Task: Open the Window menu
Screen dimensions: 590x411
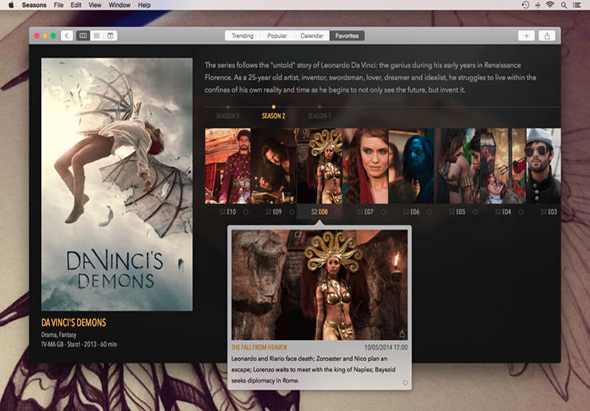Action: [x=119, y=5]
